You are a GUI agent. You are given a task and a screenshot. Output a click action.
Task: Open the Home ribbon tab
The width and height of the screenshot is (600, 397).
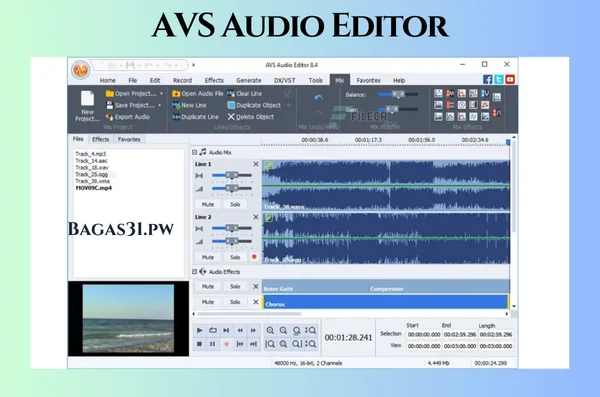pyautogui.click(x=108, y=80)
